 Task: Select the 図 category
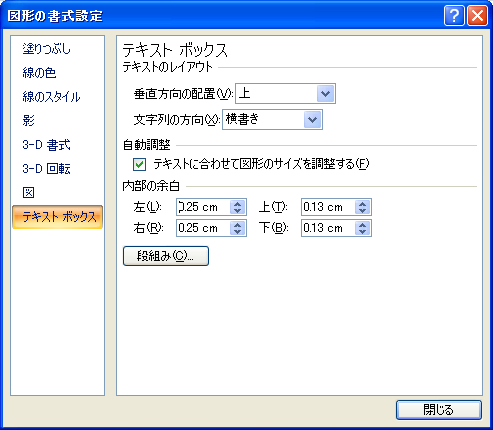click(x=29, y=192)
